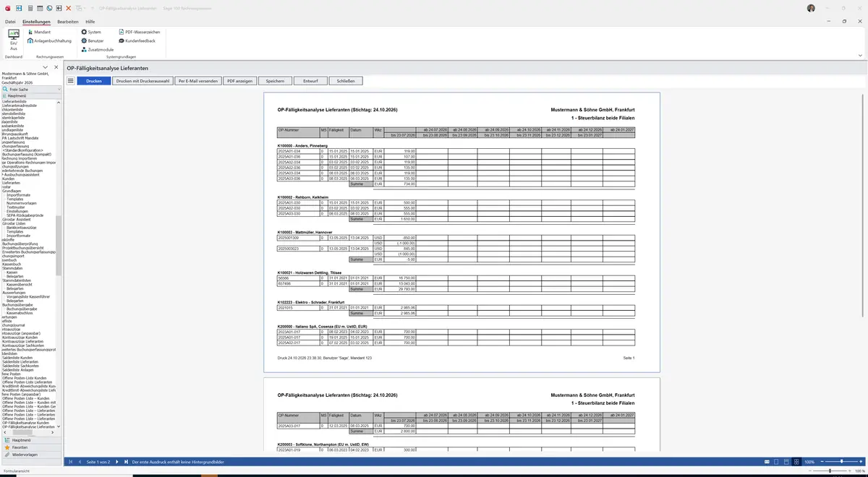Close the left navigation panel with X

(56, 67)
